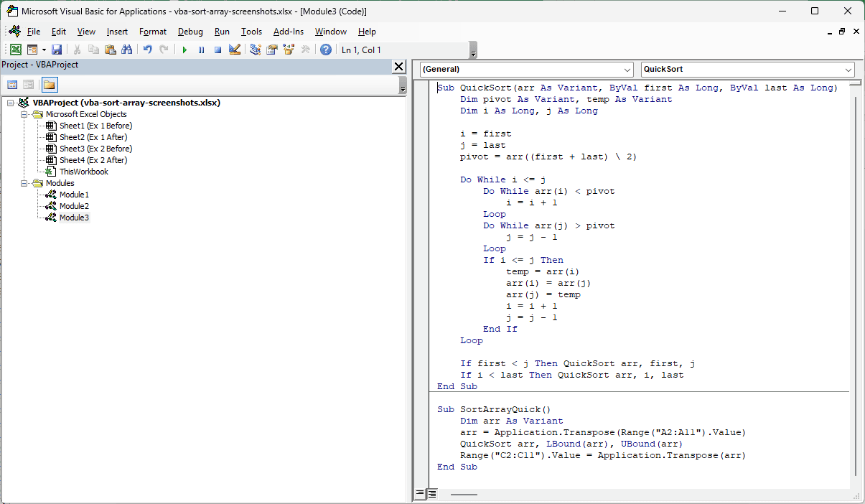Click the Project pane toolbar overflow arrow
This screenshot has height=504, width=865.
tap(403, 85)
